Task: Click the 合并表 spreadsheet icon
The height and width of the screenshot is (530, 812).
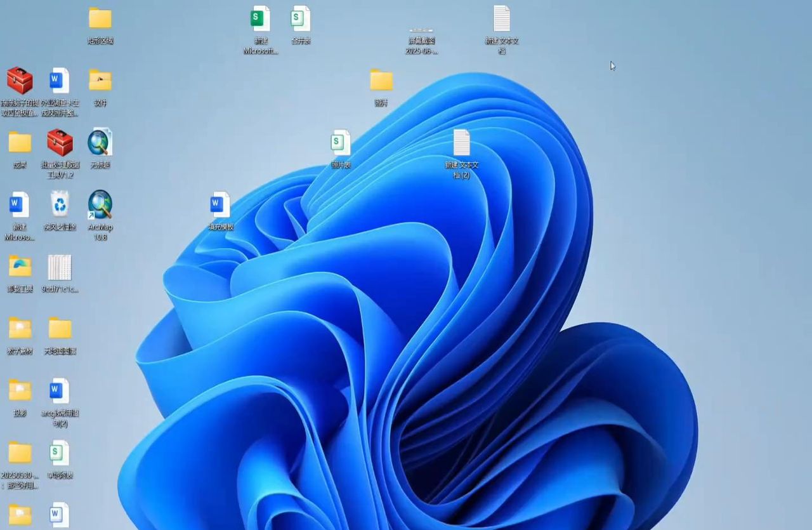Action: 301,18
